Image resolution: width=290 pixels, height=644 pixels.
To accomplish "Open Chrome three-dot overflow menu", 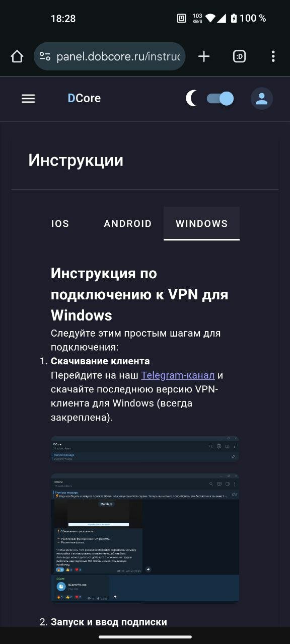I will pyautogui.click(x=273, y=56).
